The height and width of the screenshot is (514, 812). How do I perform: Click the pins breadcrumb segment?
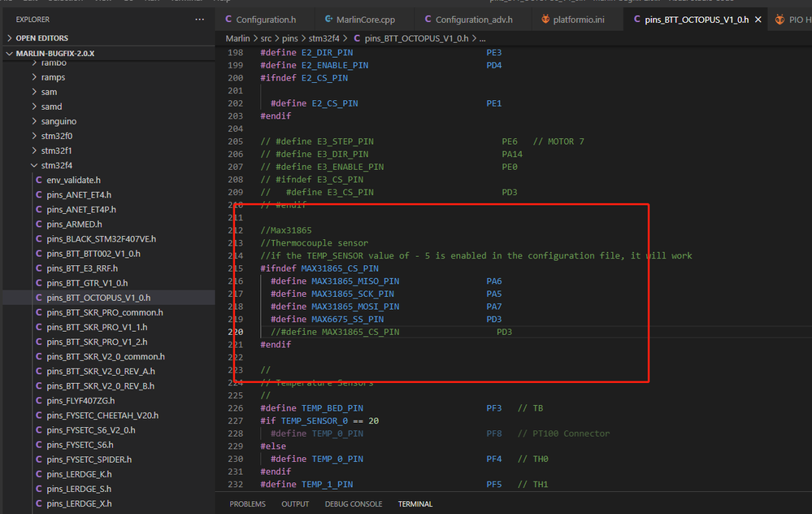pos(289,38)
